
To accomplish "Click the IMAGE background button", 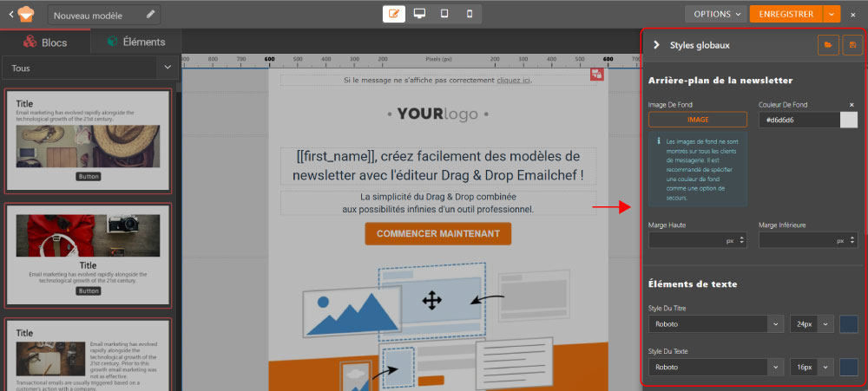I will tap(697, 120).
